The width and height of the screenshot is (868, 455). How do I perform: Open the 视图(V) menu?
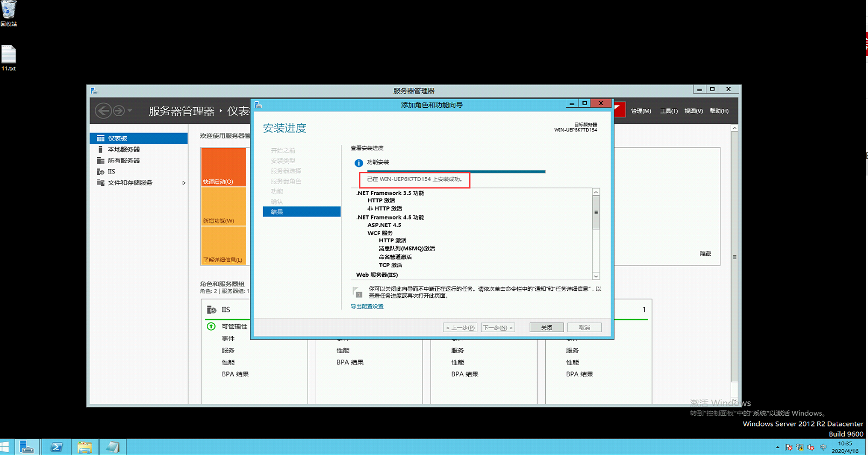pyautogui.click(x=693, y=111)
